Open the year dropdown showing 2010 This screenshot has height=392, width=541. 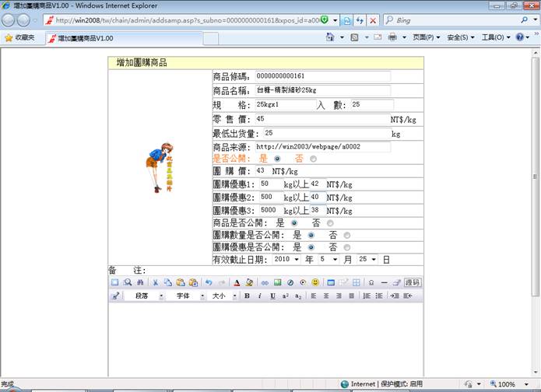pyautogui.click(x=282, y=259)
